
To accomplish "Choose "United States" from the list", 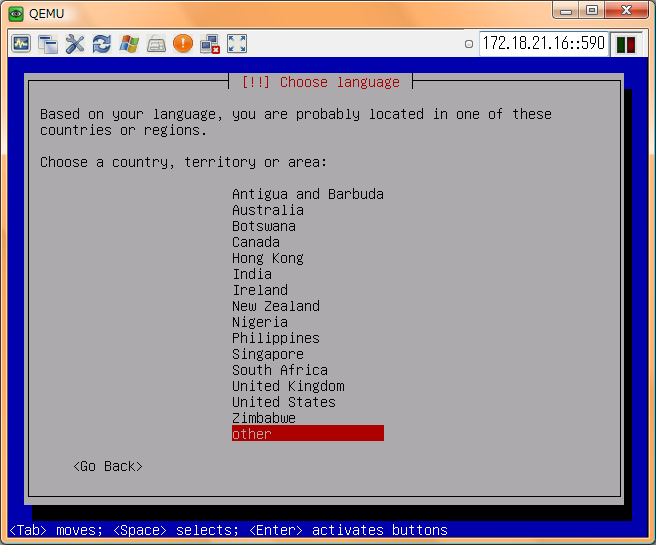I will click(x=308, y=402).
